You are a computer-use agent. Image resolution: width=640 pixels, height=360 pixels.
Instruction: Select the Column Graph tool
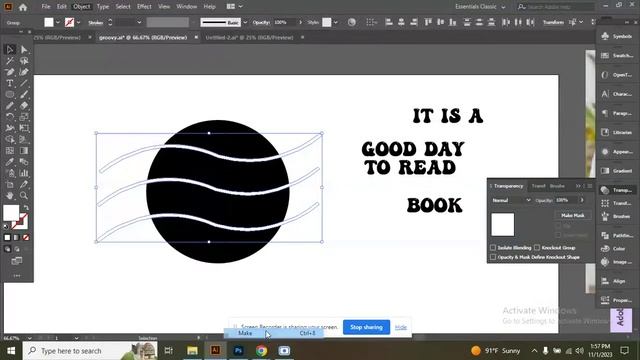pyautogui.click(x=24, y=173)
